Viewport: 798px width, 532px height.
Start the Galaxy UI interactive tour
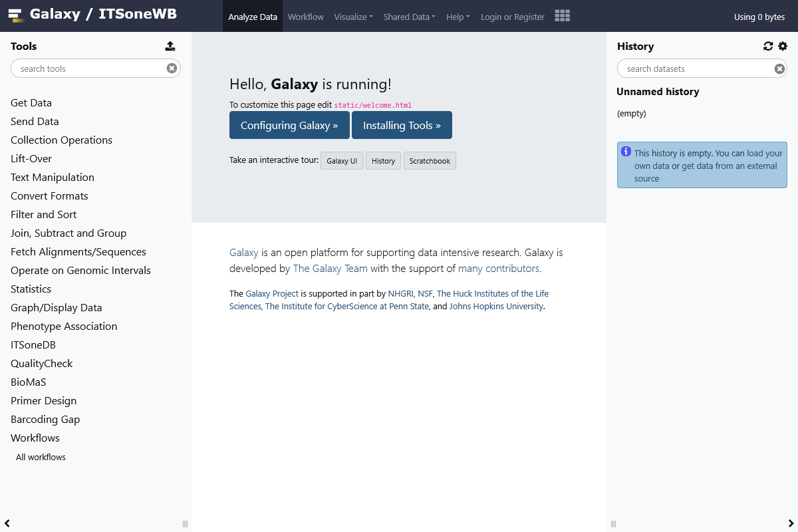(342, 160)
